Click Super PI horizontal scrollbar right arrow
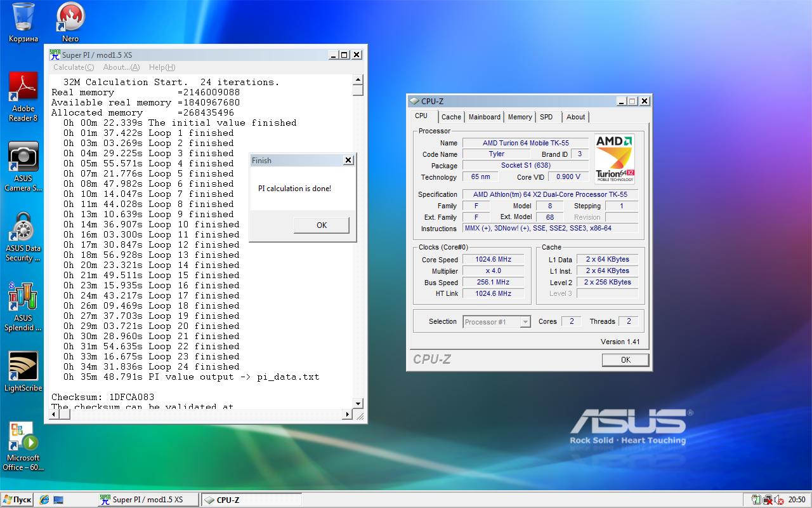The height and width of the screenshot is (508, 812). point(347,414)
